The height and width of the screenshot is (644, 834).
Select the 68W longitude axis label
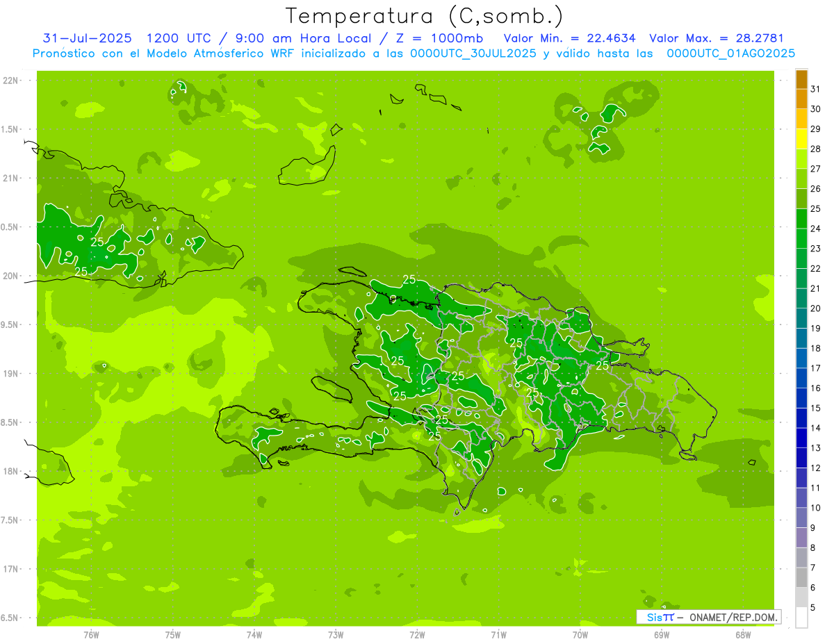coord(743,634)
